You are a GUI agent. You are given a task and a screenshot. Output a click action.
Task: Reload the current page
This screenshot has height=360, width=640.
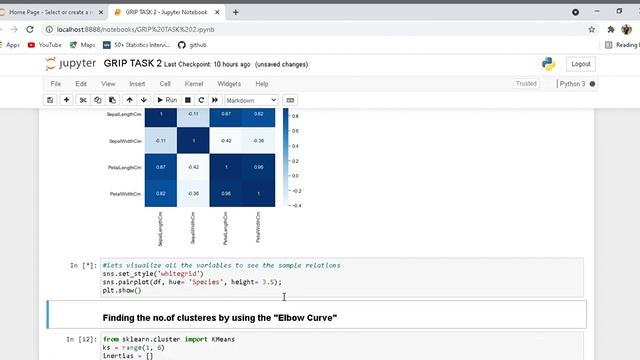click(x=30, y=29)
